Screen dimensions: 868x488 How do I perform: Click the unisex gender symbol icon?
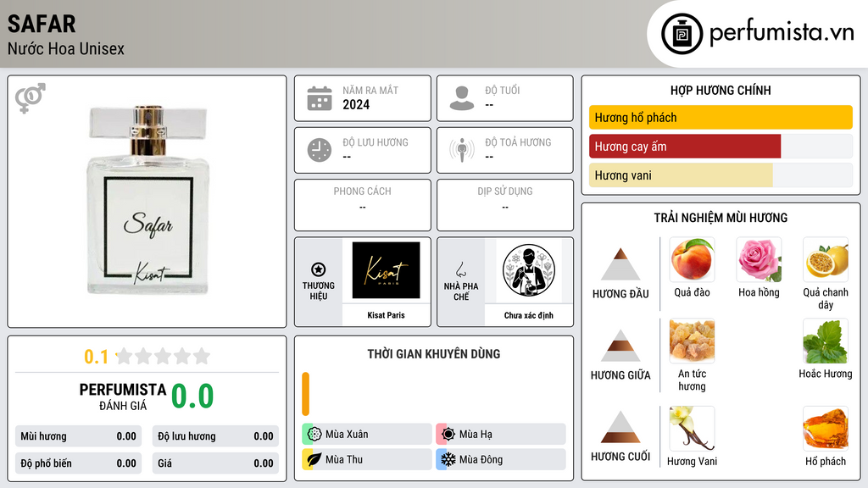pos(31,98)
